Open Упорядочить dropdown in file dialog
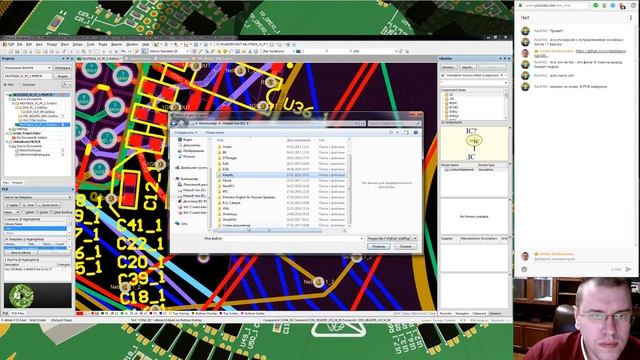The height and width of the screenshot is (360, 640). pos(186,132)
